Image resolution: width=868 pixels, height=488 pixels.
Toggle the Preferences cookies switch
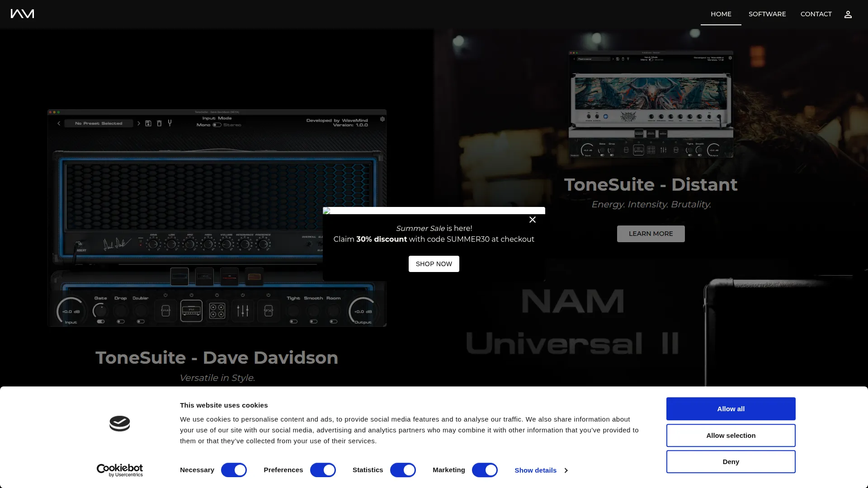[323, 470]
